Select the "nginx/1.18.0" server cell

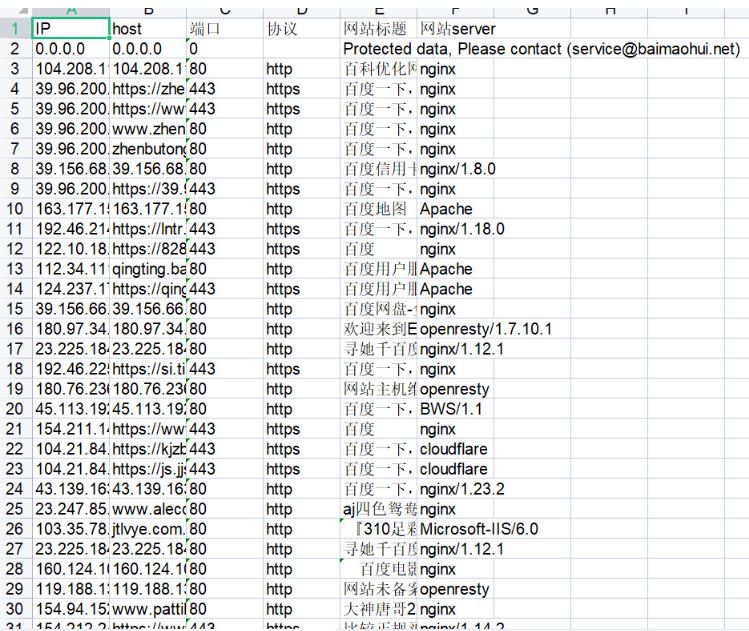[456, 229]
